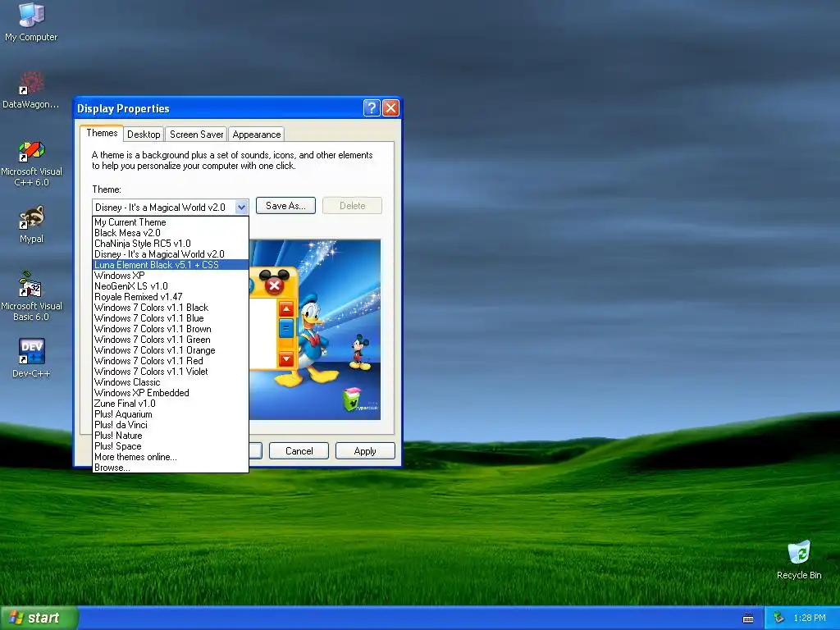Select Microsoft Visual Basic 6.0 shortcut
The width and height of the screenshot is (840, 630).
click(x=31, y=296)
